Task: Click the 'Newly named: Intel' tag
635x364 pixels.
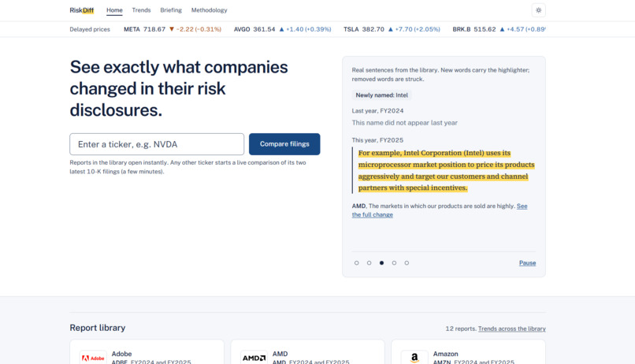Action: pos(381,95)
